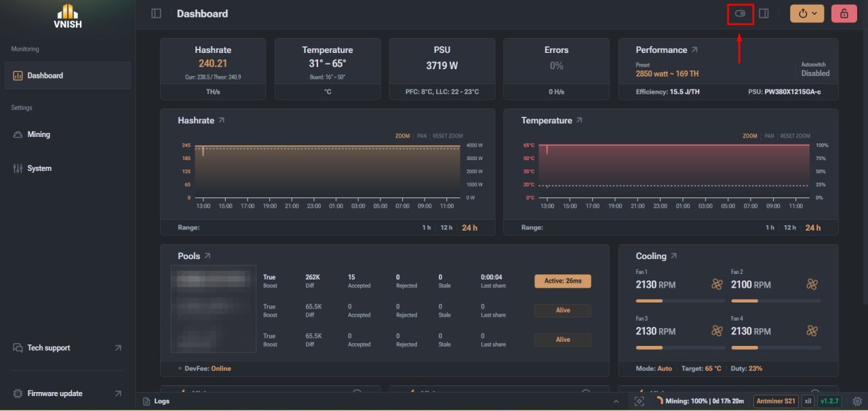The image size is (868, 411).
Task: Toggle the right side panel layout icon
Action: [764, 14]
